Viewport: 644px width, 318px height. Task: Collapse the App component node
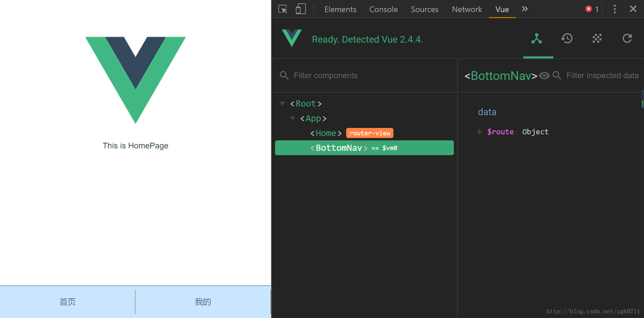[x=292, y=118]
